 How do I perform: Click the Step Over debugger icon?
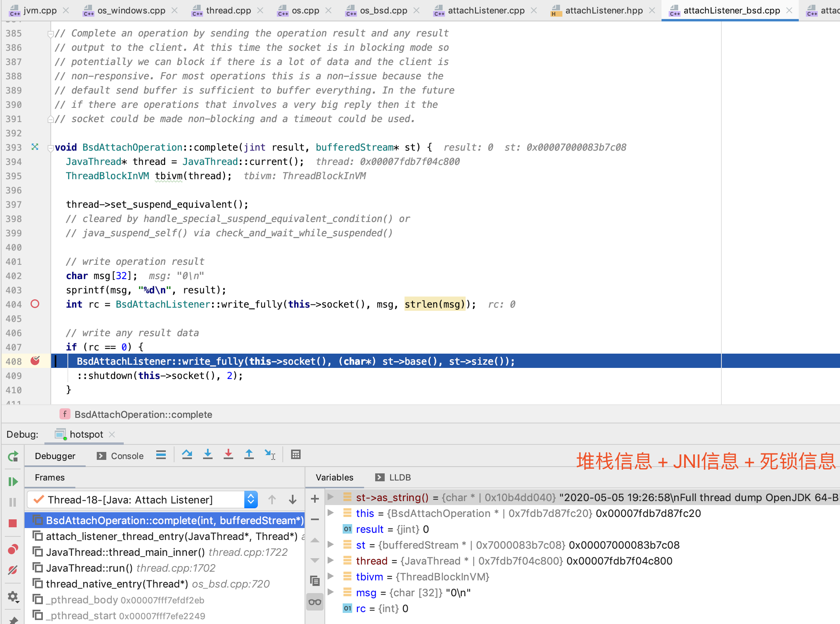point(187,455)
